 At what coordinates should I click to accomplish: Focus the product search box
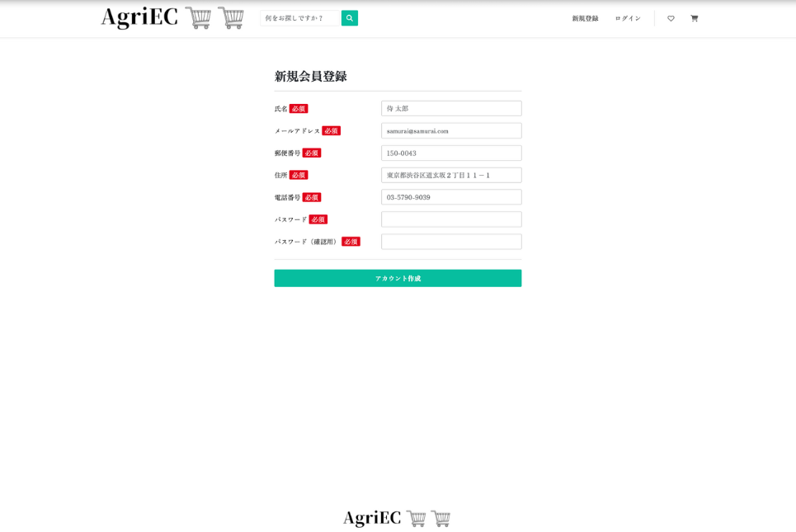click(x=301, y=18)
